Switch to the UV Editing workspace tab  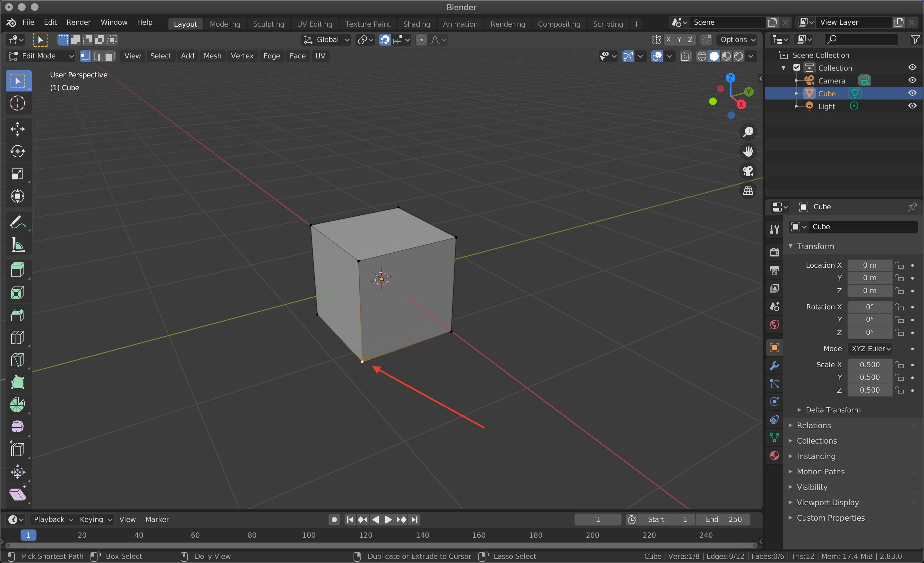[314, 24]
